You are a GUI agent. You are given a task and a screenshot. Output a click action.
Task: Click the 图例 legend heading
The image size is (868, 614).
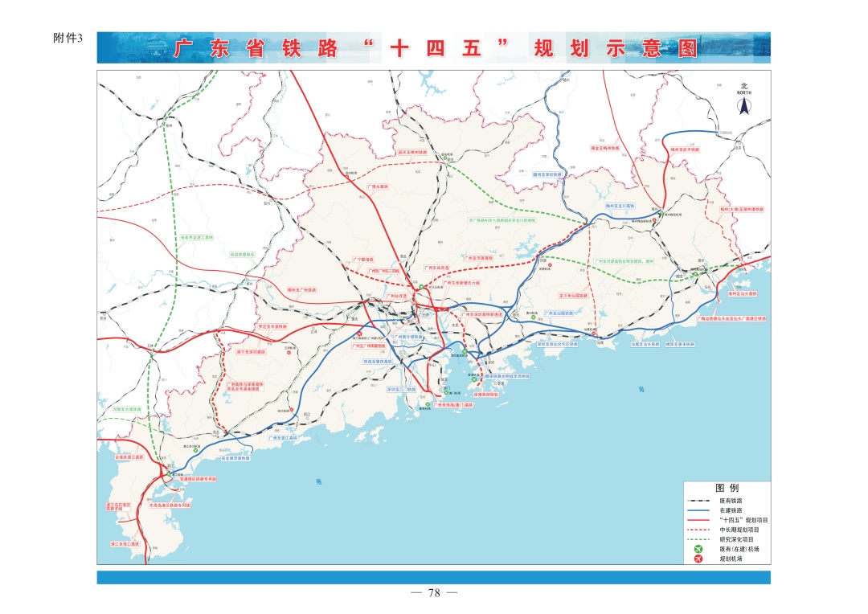click(727, 488)
